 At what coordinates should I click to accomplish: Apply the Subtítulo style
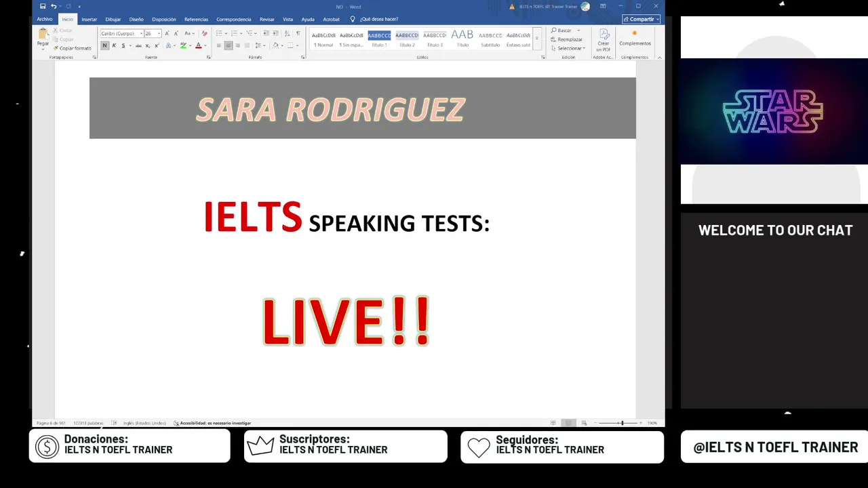[x=490, y=39]
